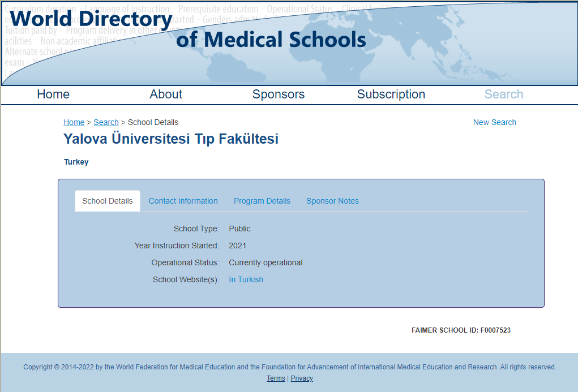Open the Sponsors navigation item
This screenshot has width=578, height=392.
[x=279, y=94]
